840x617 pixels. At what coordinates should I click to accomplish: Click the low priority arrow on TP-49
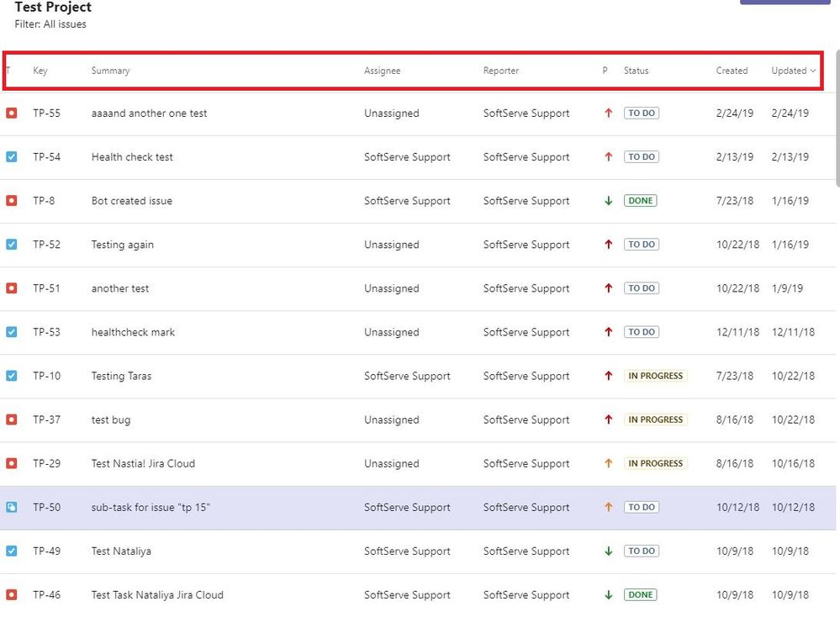coord(609,551)
